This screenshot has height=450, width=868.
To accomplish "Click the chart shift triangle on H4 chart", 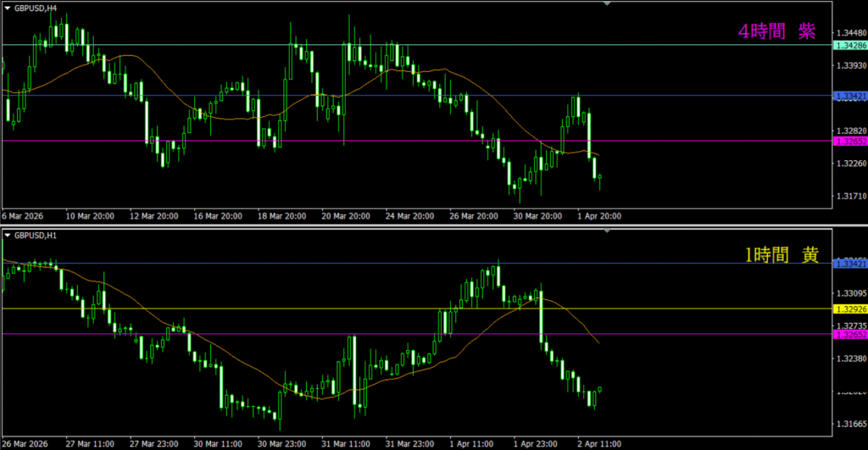I will (607, 4).
